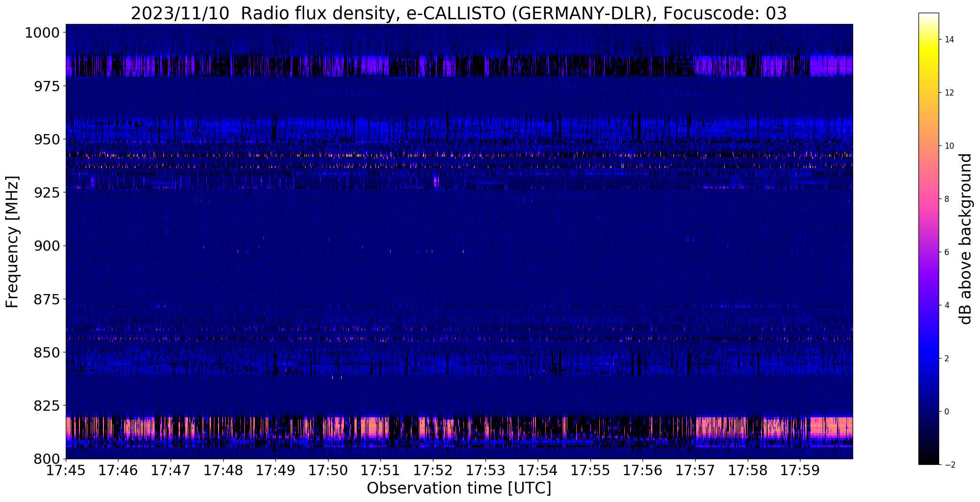Click the 17:59 time tick label
The width and height of the screenshot is (980, 502).
800,470
